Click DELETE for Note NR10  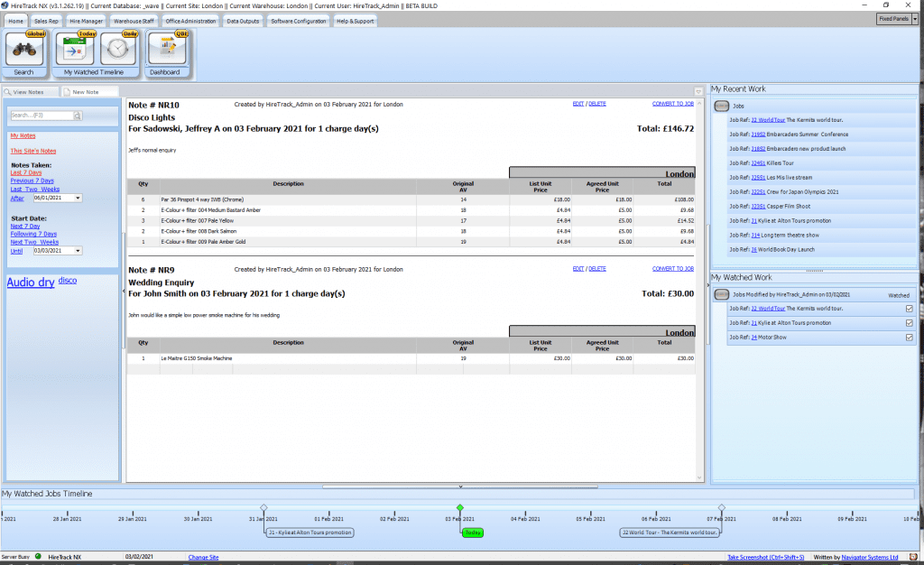(597, 104)
